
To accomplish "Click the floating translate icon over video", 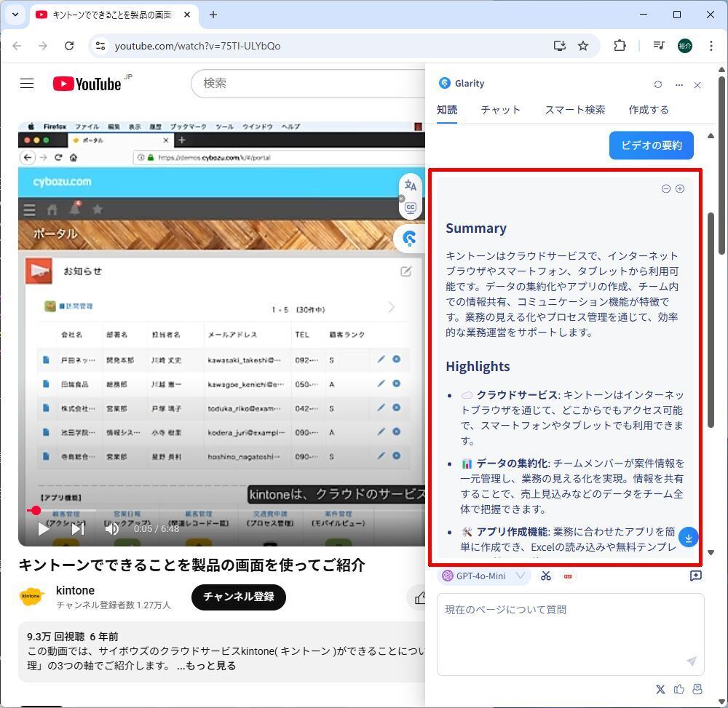I will [411, 185].
